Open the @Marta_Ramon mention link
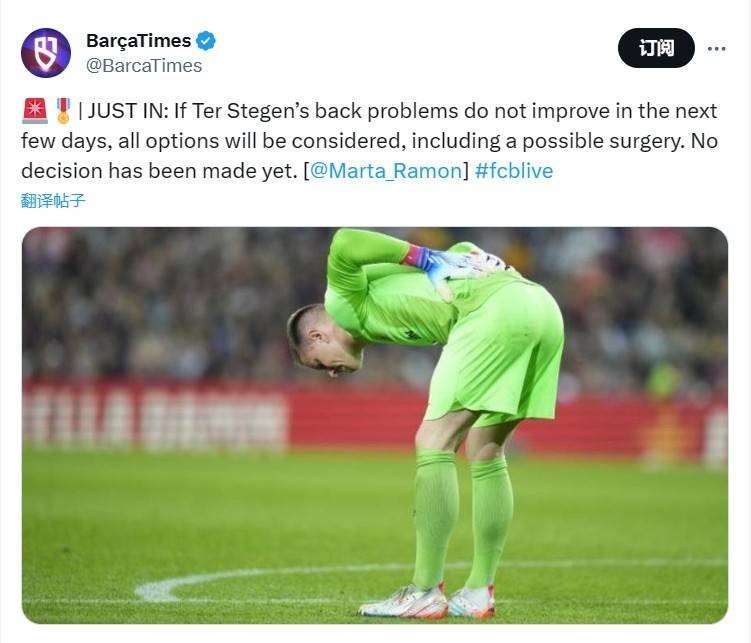This screenshot has width=751, height=643. [385, 171]
